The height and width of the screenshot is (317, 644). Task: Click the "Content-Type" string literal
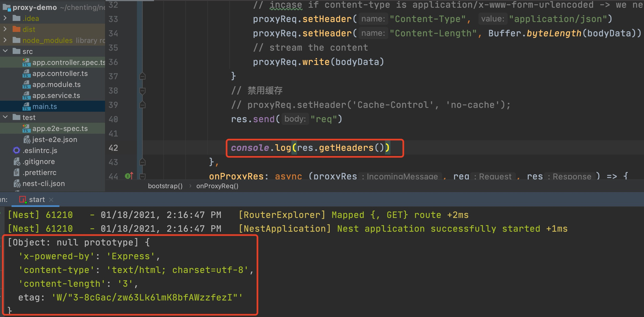[x=428, y=19]
